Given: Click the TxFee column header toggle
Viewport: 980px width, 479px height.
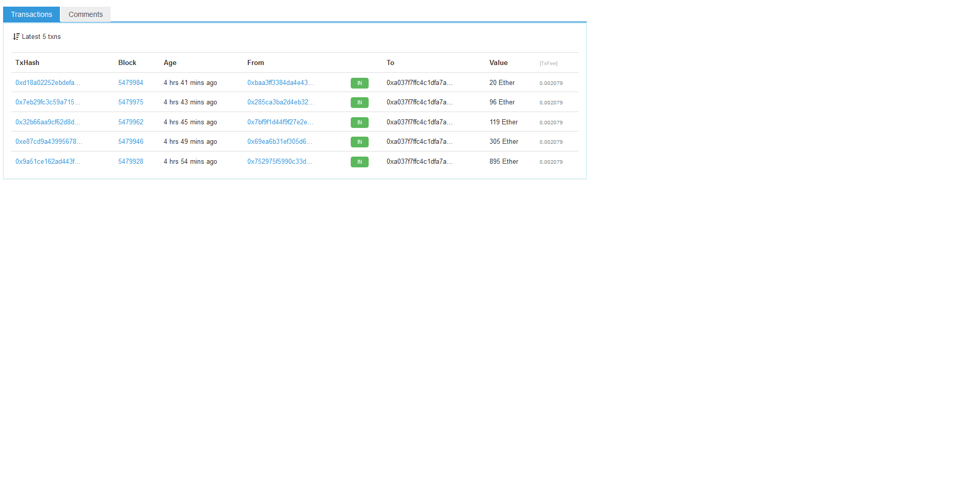Looking at the screenshot, I should [548, 63].
